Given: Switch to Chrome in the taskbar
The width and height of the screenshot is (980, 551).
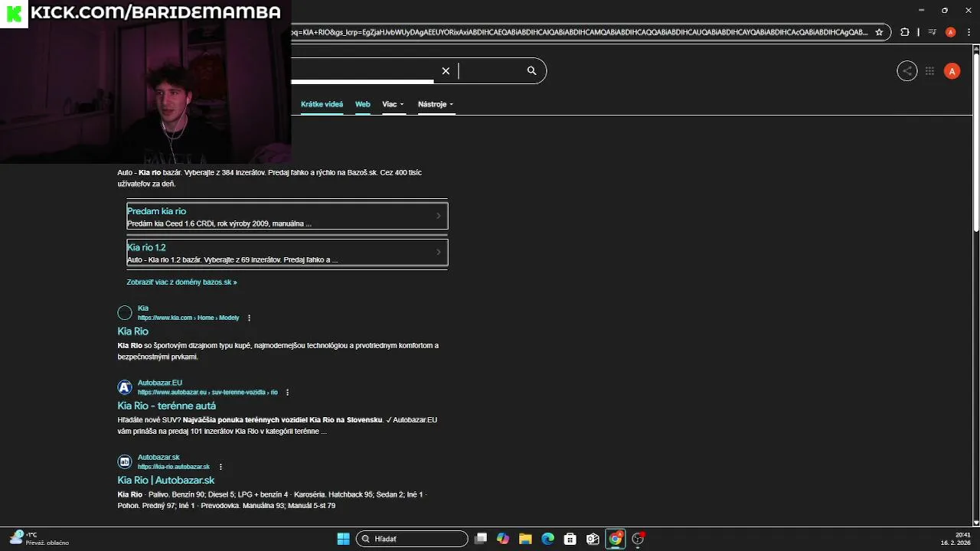Looking at the screenshot, I should 616,539.
